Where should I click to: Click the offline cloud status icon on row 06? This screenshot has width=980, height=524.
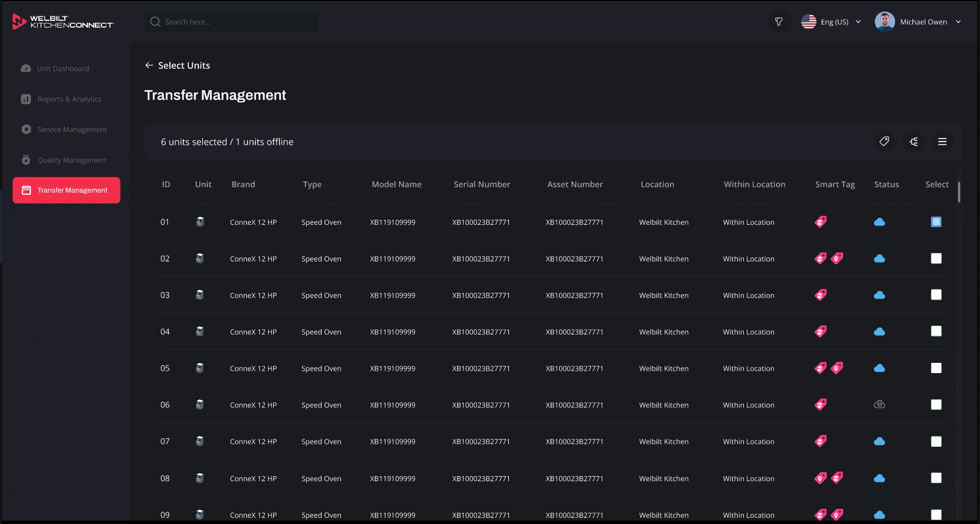click(x=879, y=404)
